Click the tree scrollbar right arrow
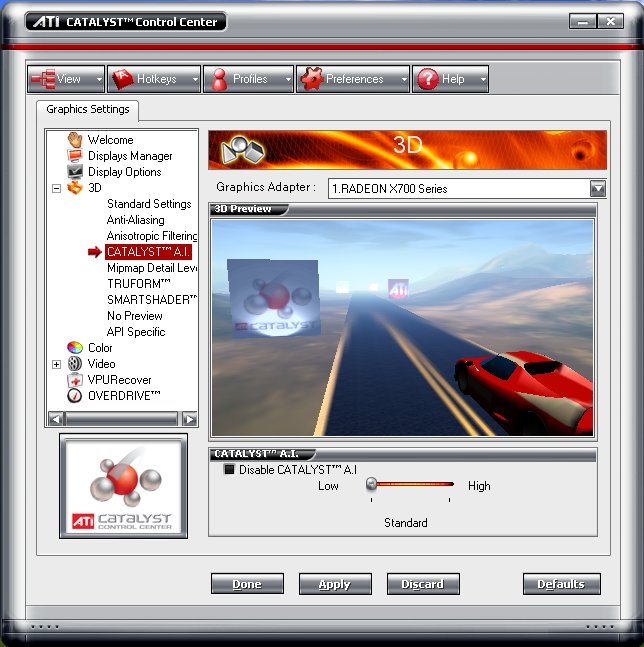Viewport: 644px width, 647px height. click(189, 419)
